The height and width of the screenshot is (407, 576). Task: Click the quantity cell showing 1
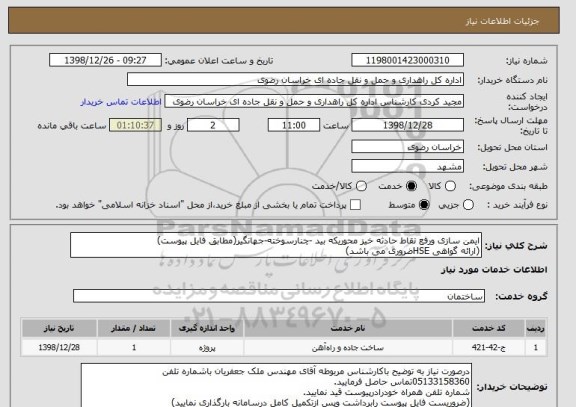[x=134, y=347]
